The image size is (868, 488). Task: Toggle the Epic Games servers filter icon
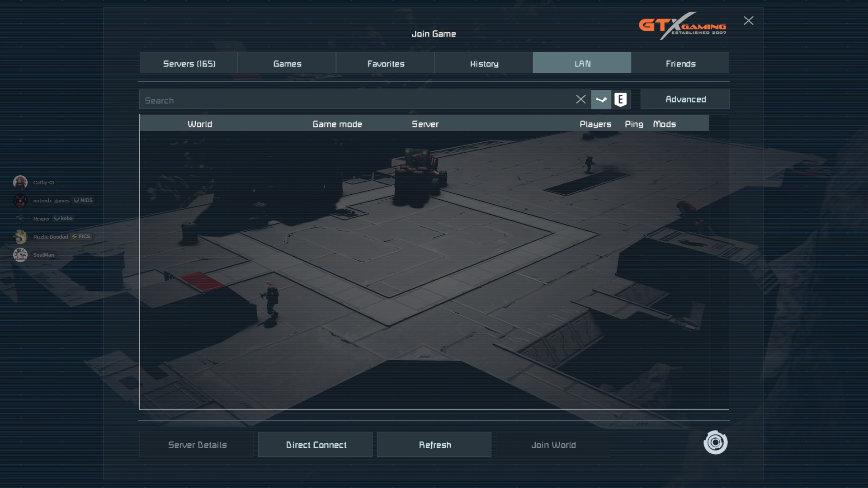[x=621, y=99]
